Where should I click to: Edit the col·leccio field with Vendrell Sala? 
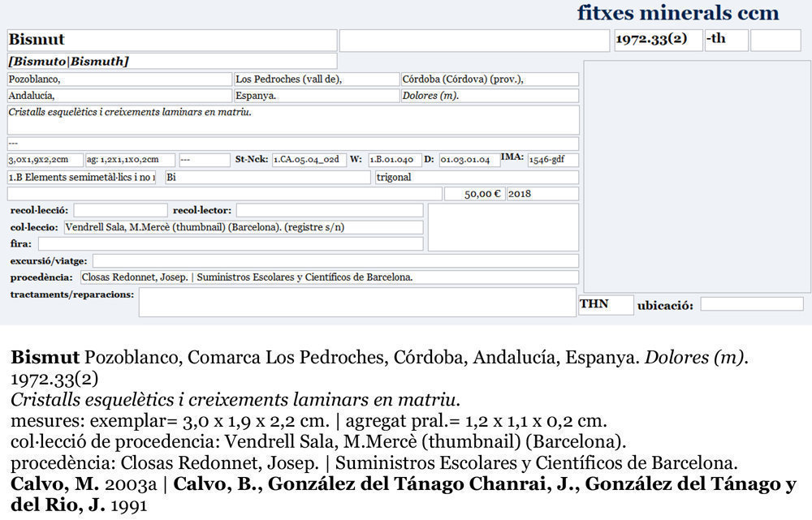(x=242, y=227)
